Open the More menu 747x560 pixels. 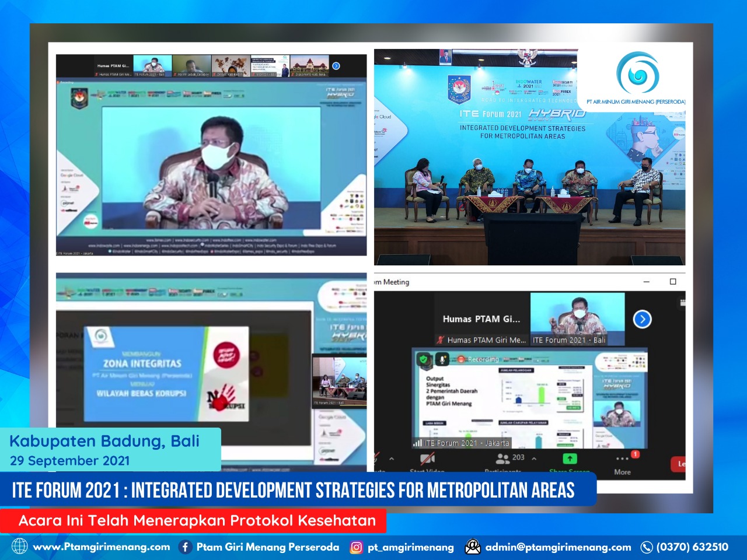tap(622, 458)
